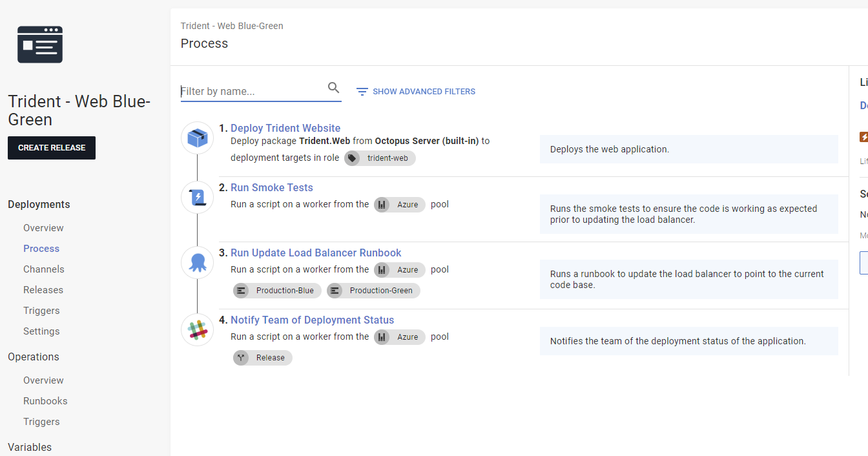The image size is (868, 456).
Task: Click the Slack icon for Notify Team step
Action: pos(197,329)
